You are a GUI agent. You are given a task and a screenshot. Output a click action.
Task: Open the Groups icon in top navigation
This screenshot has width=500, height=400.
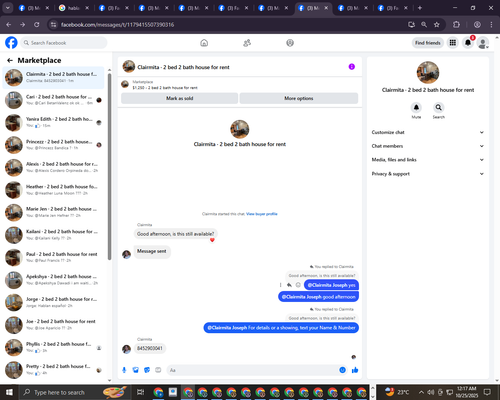point(290,43)
